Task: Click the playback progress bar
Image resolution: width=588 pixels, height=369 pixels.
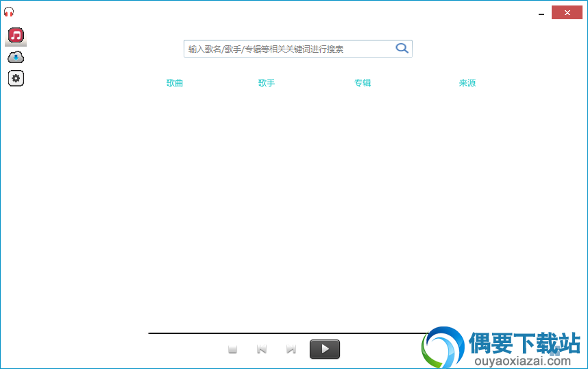Action: [289, 333]
